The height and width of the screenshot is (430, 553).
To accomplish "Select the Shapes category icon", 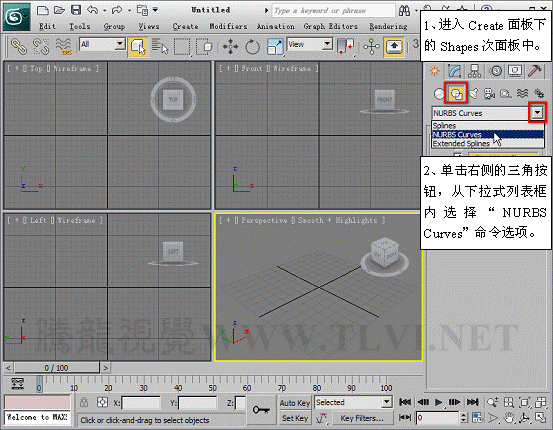I will coord(456,93).
